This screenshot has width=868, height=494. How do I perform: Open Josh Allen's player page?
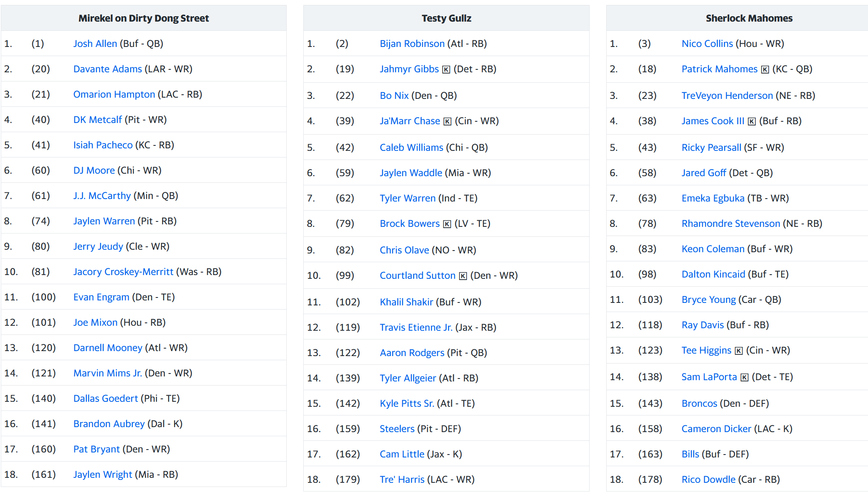[x=95, y=44]
